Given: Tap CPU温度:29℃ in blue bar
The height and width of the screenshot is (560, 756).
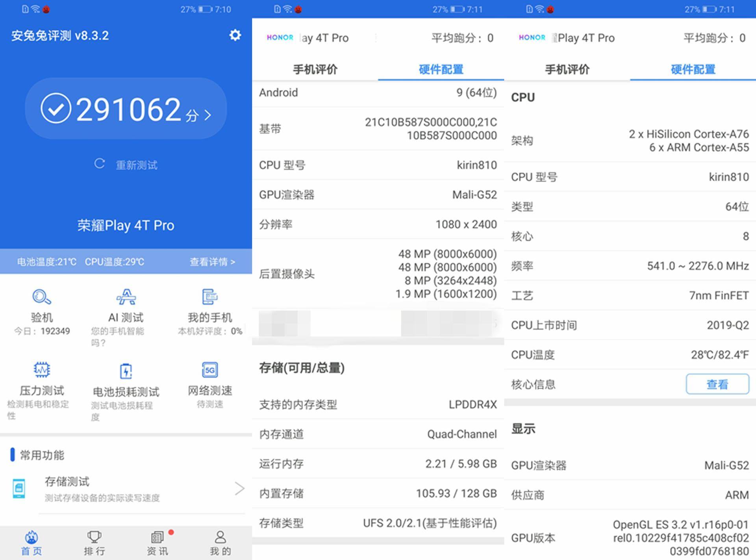Looking at the screenshot, I should [115, 262].
